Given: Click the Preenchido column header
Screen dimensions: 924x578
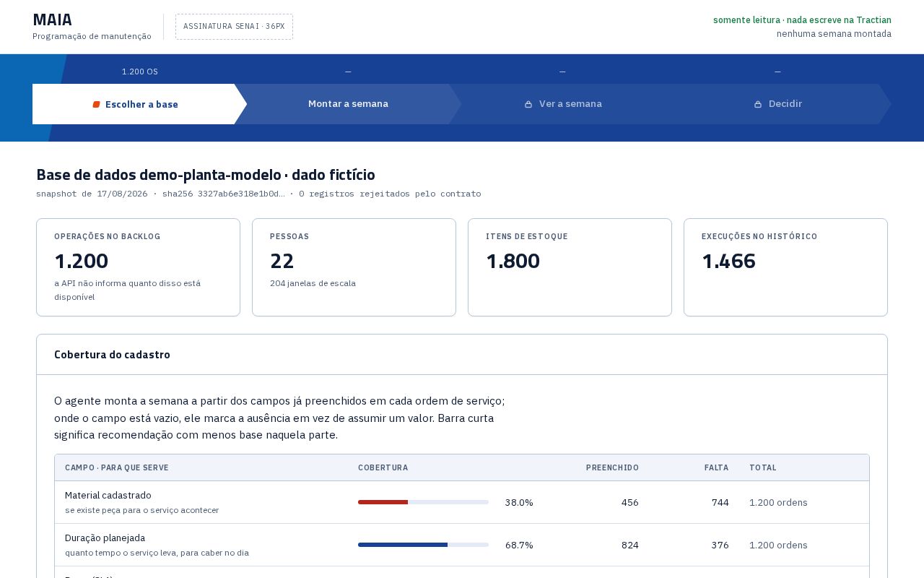Looking at the screenshot, I should 612,467.
